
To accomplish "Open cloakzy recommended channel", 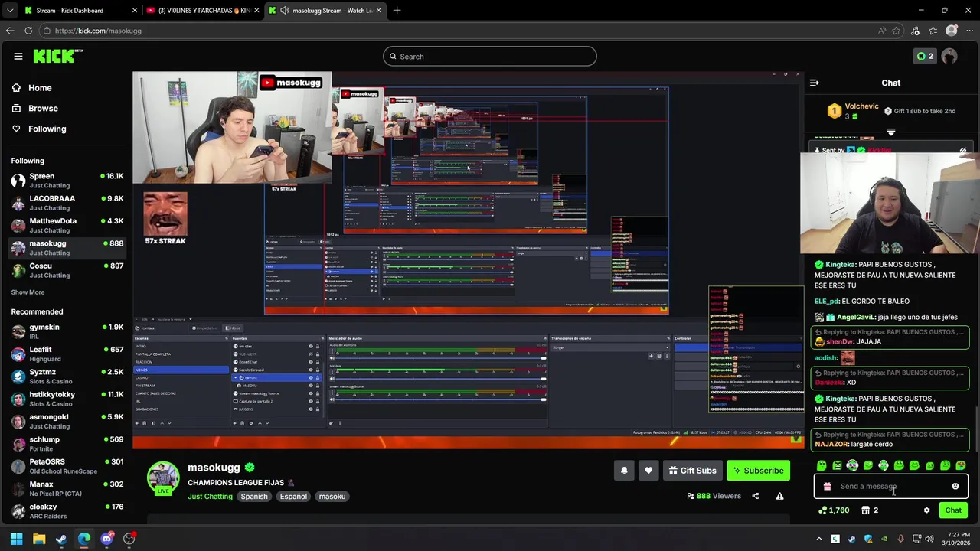I will point(67,511).
